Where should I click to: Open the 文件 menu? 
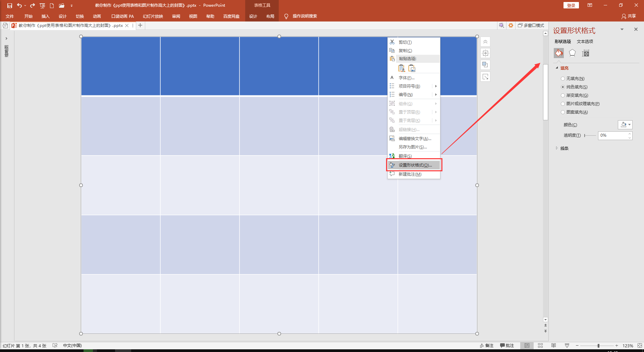coord(10,16)
